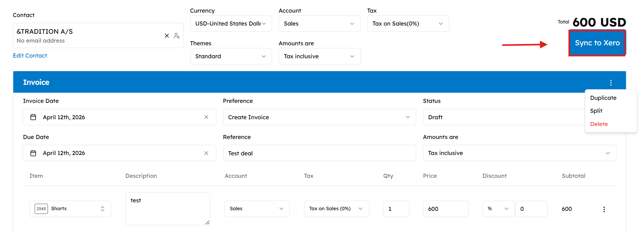Clear the &TRADITION A/S contact

pos(167,35)
